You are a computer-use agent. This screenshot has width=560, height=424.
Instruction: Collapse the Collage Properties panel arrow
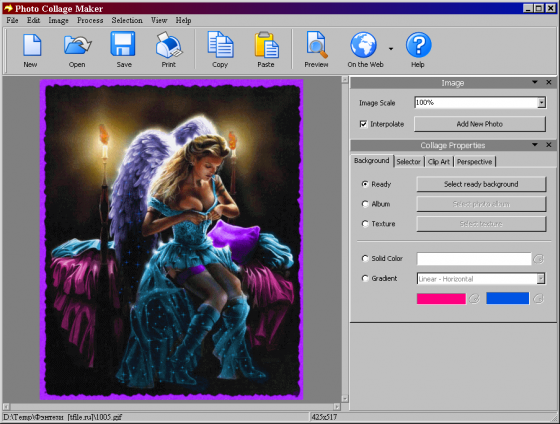535,145
